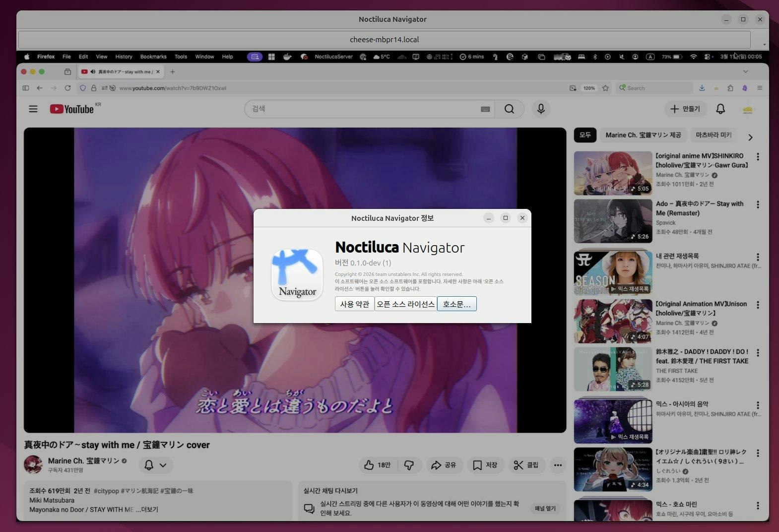This screenshot has width=779, height=532.
Task: Click the #citypop hashtag in description
Action: 106,491
